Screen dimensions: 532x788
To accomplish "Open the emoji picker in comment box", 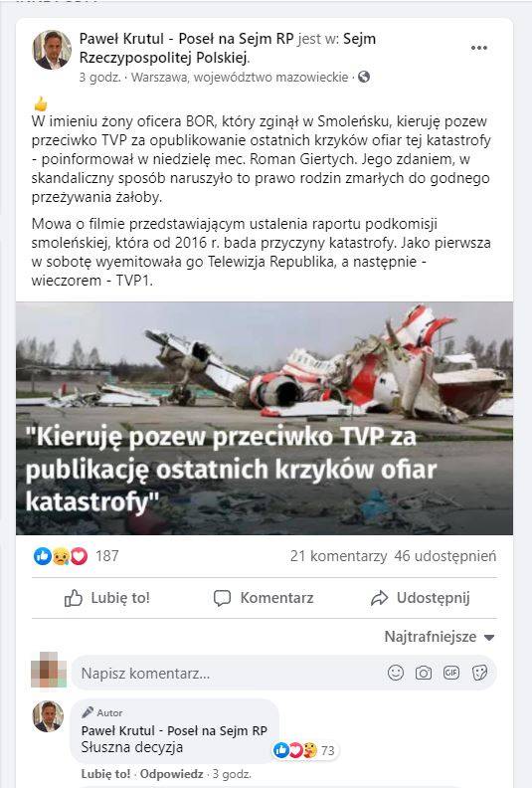I will pos(396,673).
